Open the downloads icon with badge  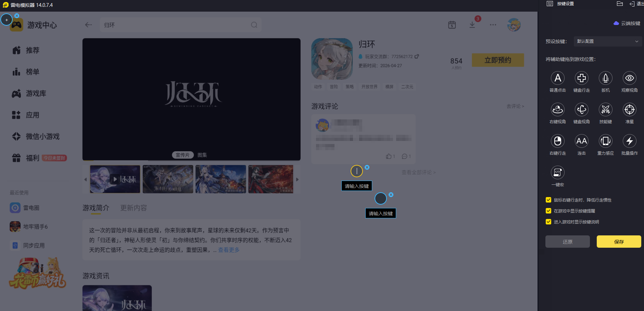click(472, 25)
